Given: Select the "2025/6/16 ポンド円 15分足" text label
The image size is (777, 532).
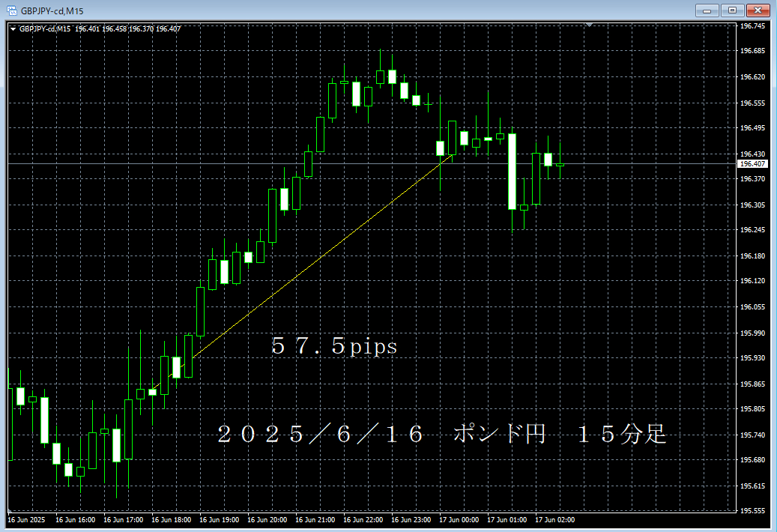Looking at the screenshot, I should point(442,435).
